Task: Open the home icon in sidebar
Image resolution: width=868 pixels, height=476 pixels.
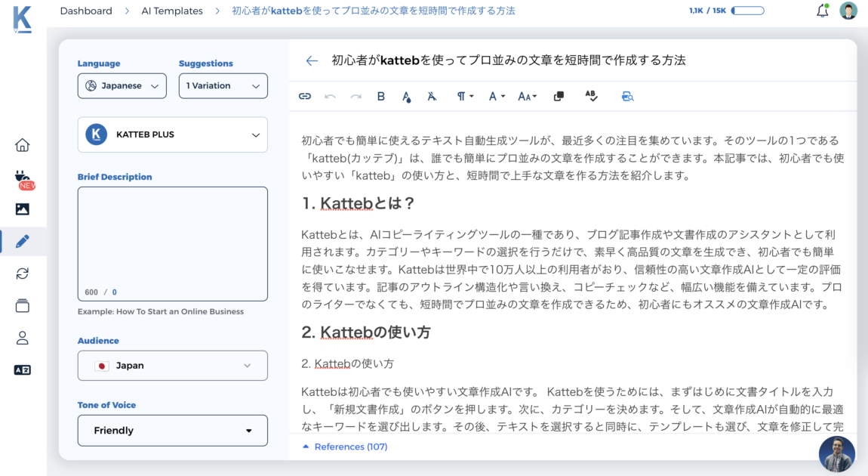Action: [23, 145]
